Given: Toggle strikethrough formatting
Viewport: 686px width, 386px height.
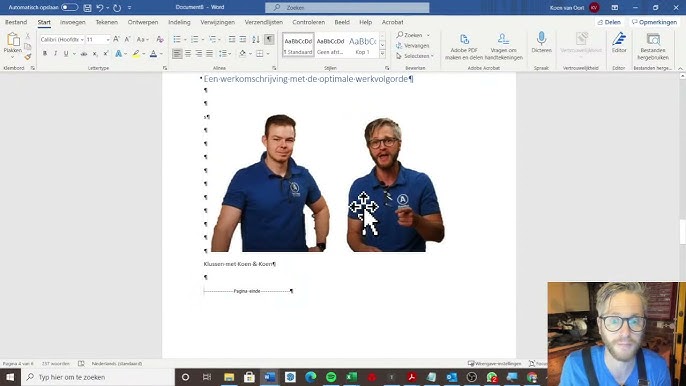Looking at the screenshot, I should [x=84, y=53].
